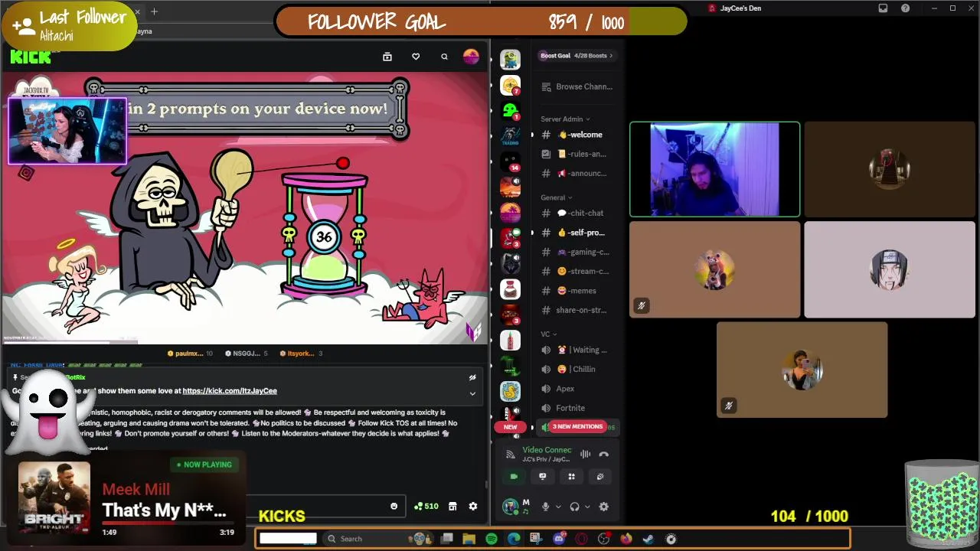
Task: Open the emoji picker in Kick chat input
Action: tap(394, 506)
